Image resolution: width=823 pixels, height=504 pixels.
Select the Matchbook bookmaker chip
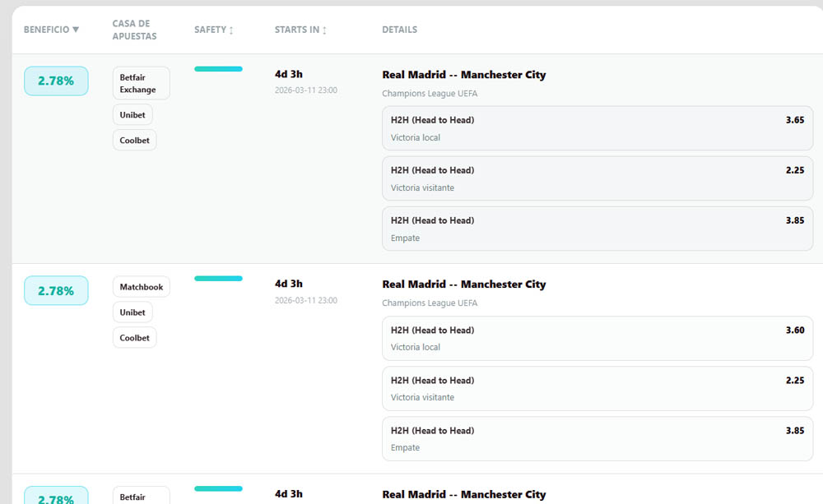pos(141,287)
